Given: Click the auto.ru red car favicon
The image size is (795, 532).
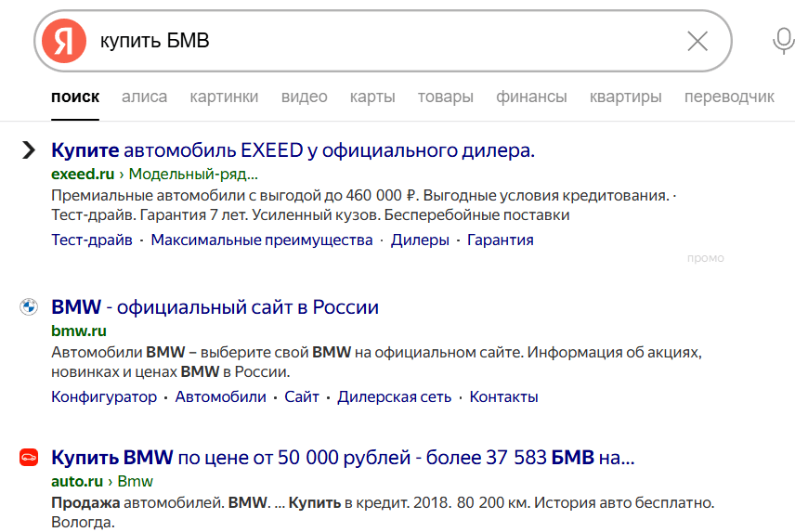Looking at the screenshot, I should pos(29,457).
